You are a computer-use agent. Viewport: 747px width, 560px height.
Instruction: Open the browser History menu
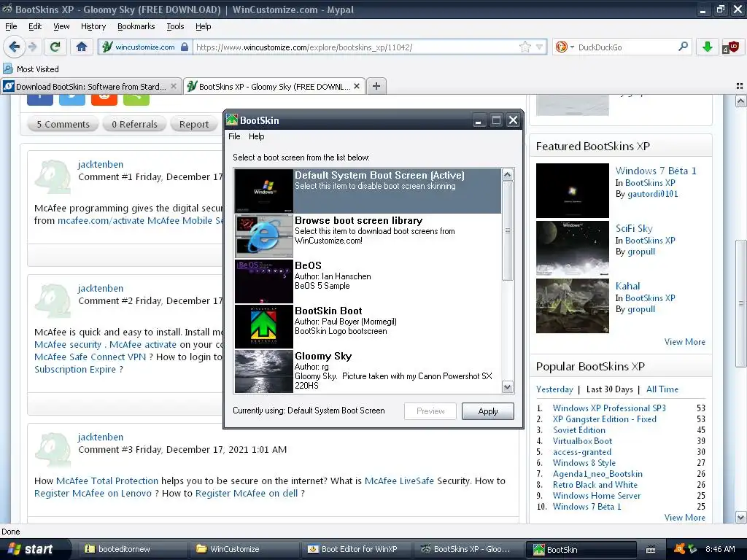tap(93, 26)
